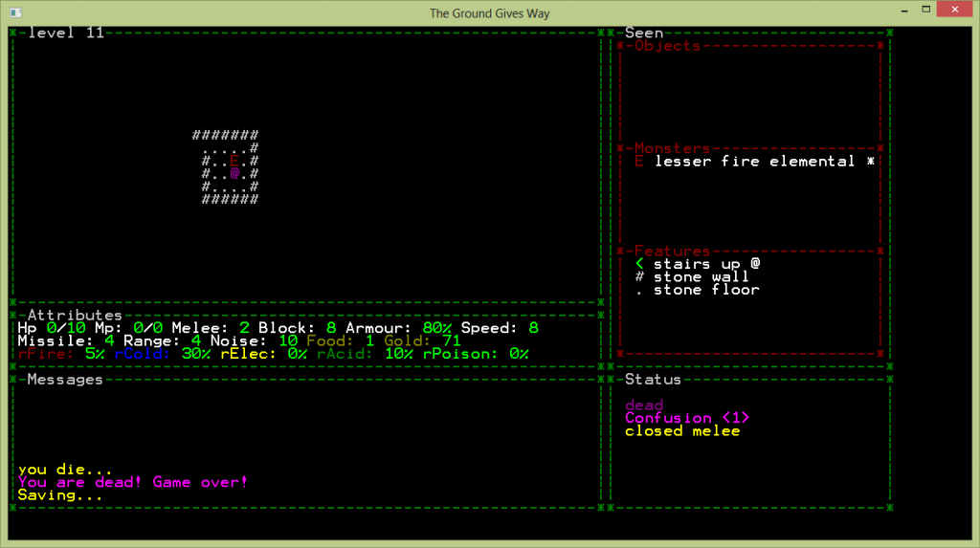Click the red E fire elemental on map
Viewport: 980px width, 548px height.
click(x=234, y=161)
